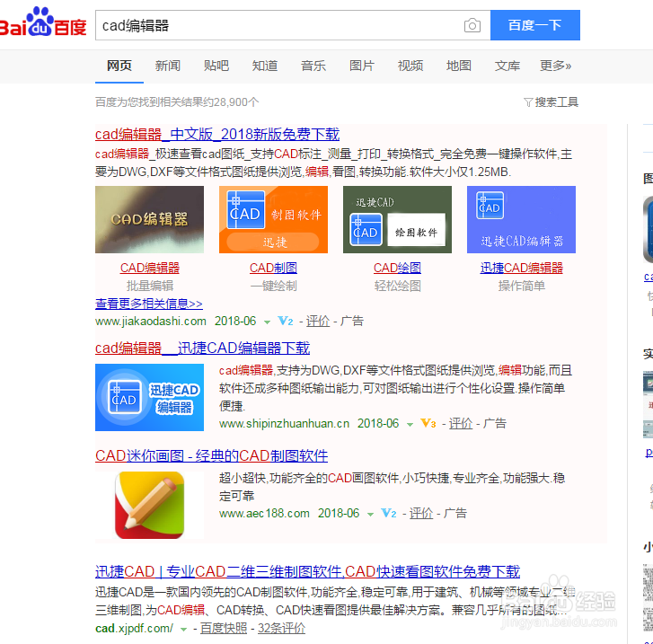
Task: Select the 网页 tab
Action: tap(119, 66)
